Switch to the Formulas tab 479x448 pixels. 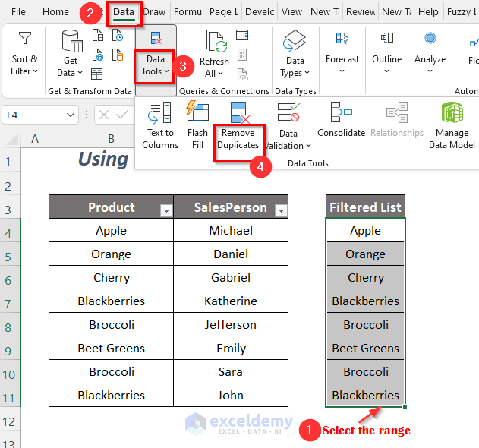[188, 12]
